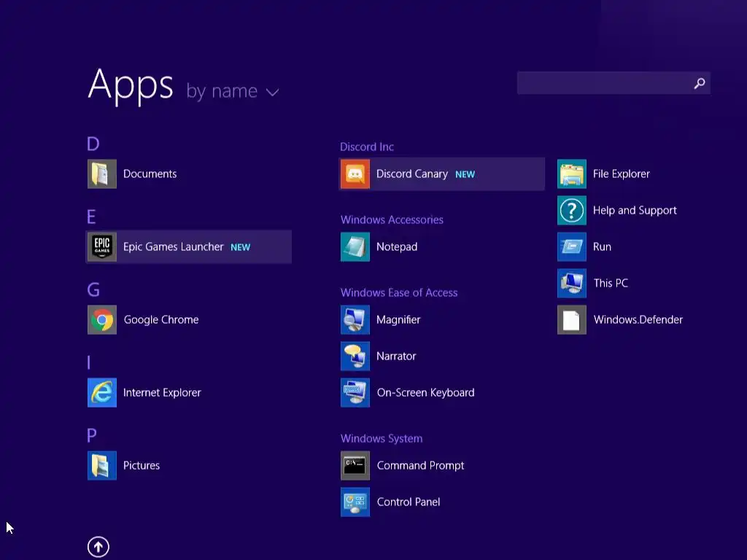
Task: Click the 'Control Panel' label
Action: tap(409, 502)
